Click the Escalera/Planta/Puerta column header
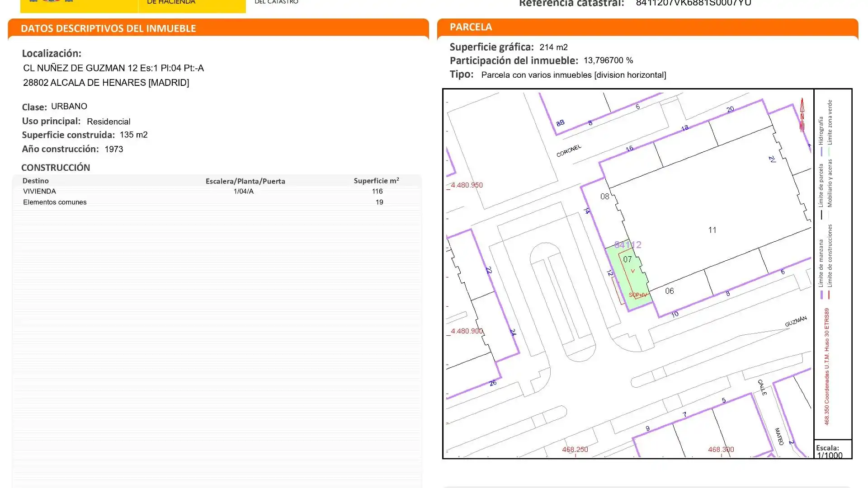This screenshot has width=868, height=488. [x=245, y=181]
